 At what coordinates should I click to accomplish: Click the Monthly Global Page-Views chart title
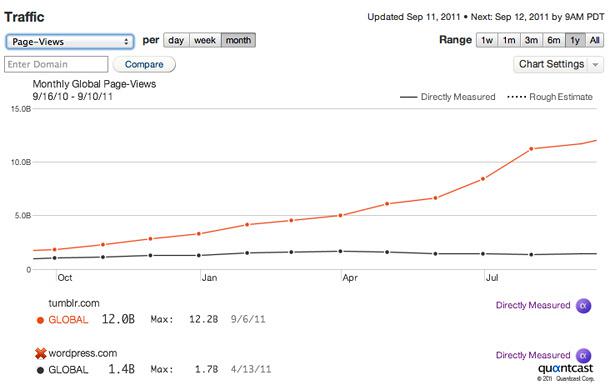[x=94, y=84]
